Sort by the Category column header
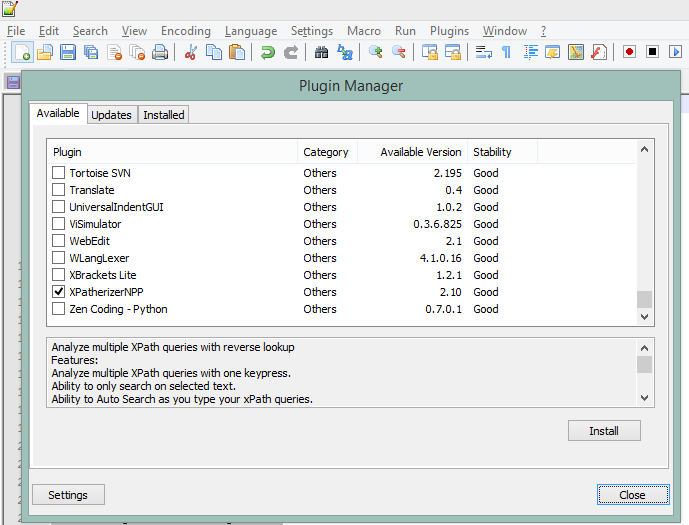Image resolution: width=689 pixels, height=525 pixels. coord(327,152)
